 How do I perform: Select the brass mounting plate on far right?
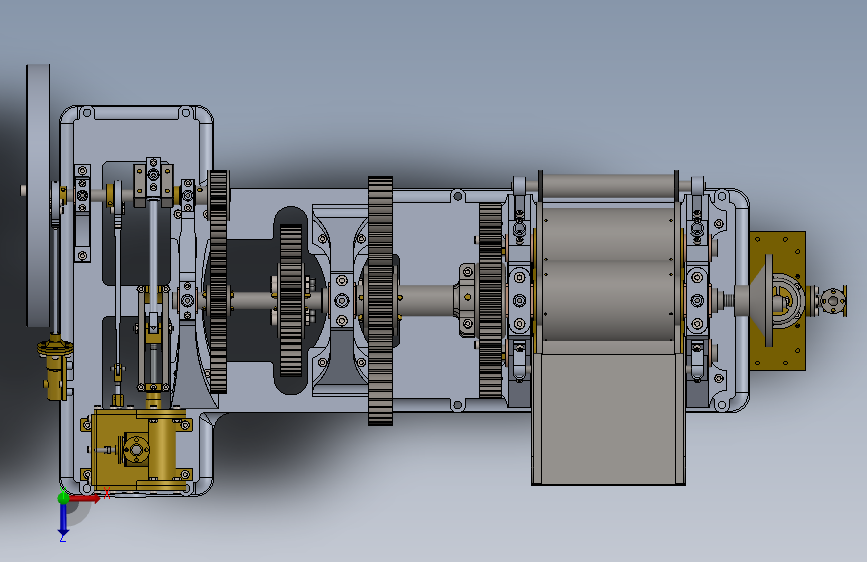pos(777,301)
